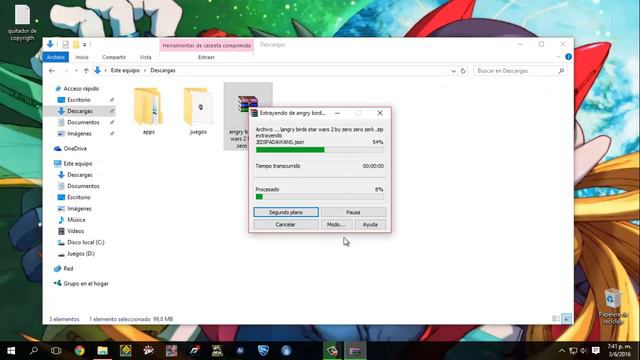Open Documentos under Este equipo

tap(83, 186)
